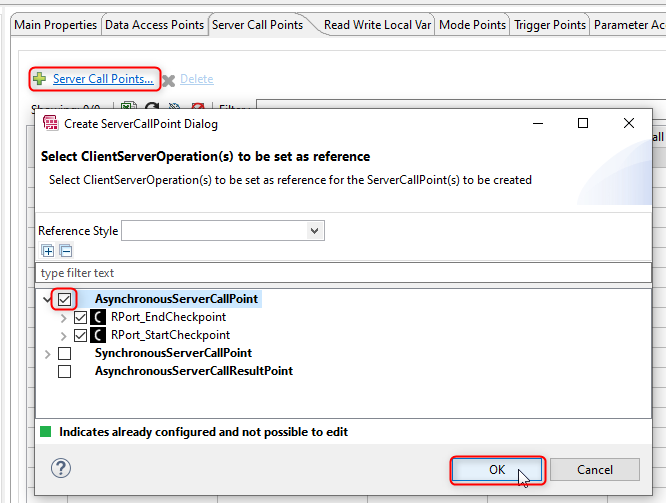The width and height of the screenshot is (666, 503).
Task: Open the Reference Style dropdown
Action: [x=314, y=231]
